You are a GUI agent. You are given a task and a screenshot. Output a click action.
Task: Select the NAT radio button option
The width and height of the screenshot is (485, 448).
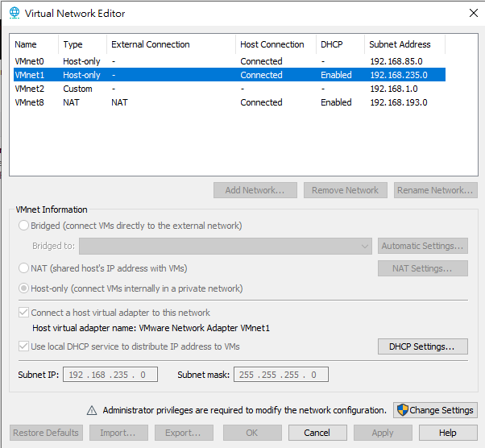[x=23, y=268]
